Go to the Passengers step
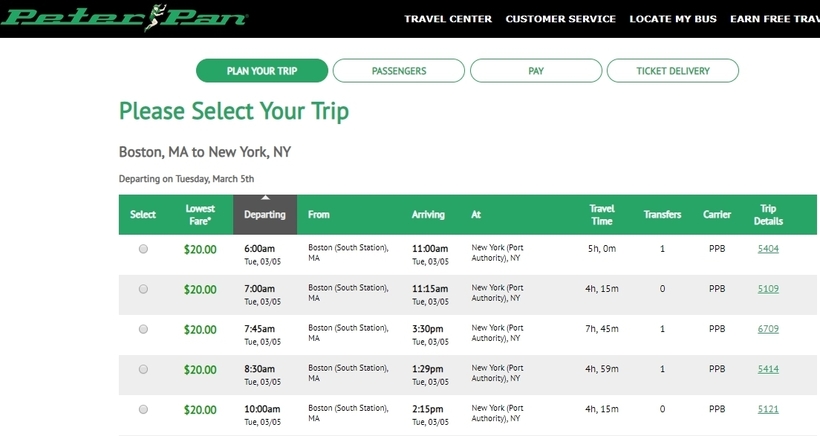Image resolution: width=820 pixels, height=436 pixels. tap(398, 71)
